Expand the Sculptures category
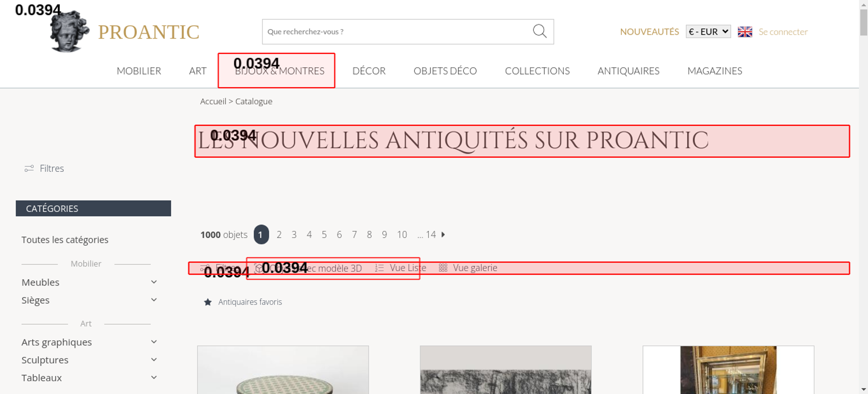Viewport: 868px width, 394px height. (154, 360)
